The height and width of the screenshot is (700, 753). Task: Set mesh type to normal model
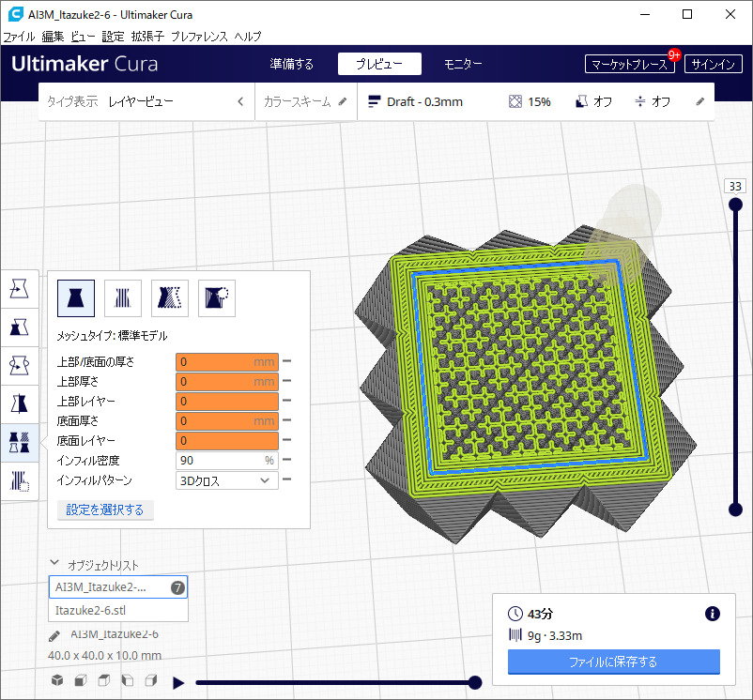(76, 297)
